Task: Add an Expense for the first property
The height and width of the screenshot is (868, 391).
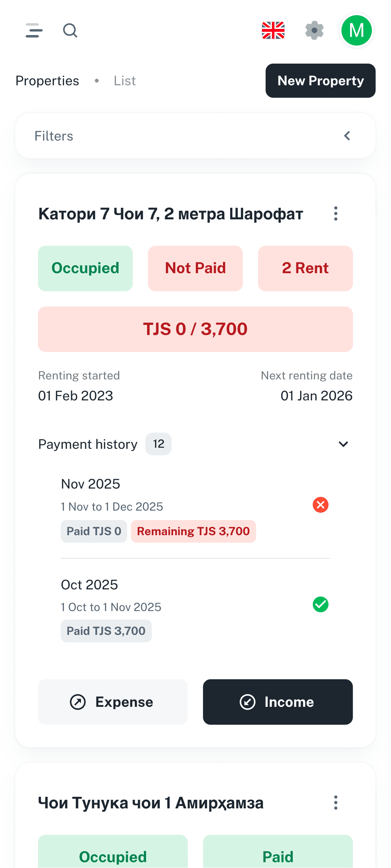Action: [x=113, y=702]
